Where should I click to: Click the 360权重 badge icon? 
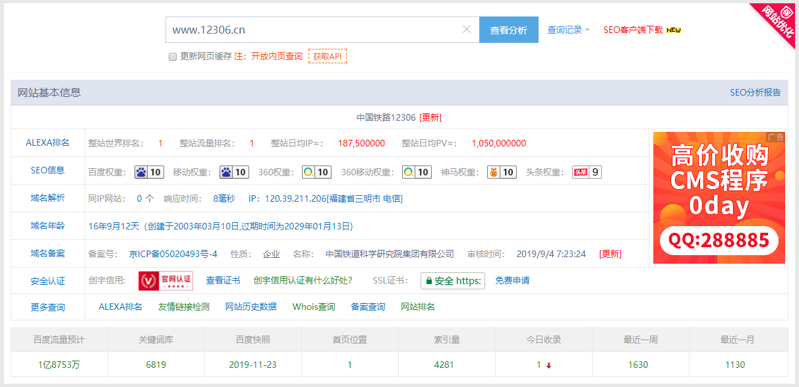pos(316,172)
